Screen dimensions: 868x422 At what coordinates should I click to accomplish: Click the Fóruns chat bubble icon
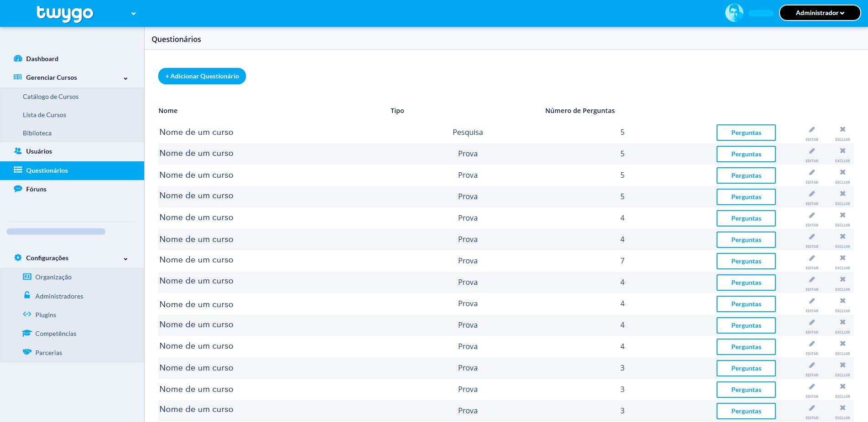click(x=18, y=189)
